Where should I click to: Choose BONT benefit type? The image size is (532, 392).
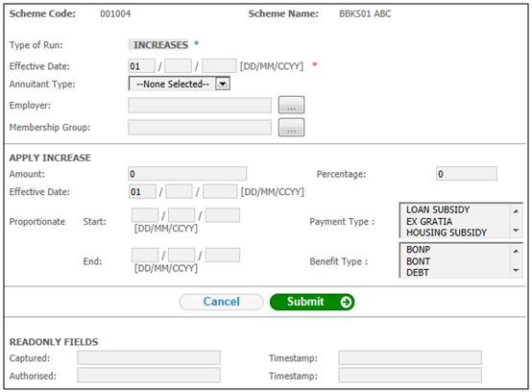click(418, 261)
